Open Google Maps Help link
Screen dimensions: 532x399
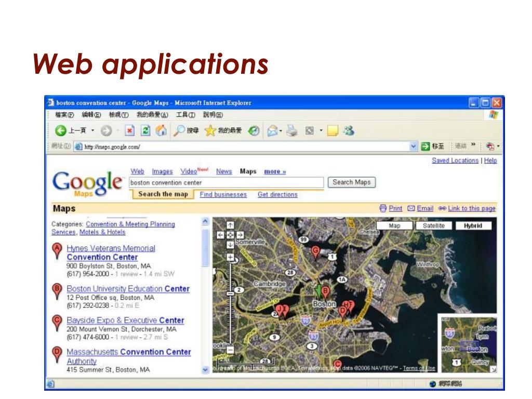click(x=490, y=160)
